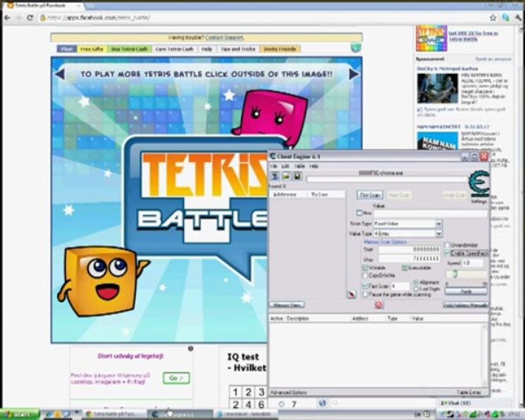Reload the page in Chrome
The width and height of the screenshot is (525, 420).
[30, 17]
